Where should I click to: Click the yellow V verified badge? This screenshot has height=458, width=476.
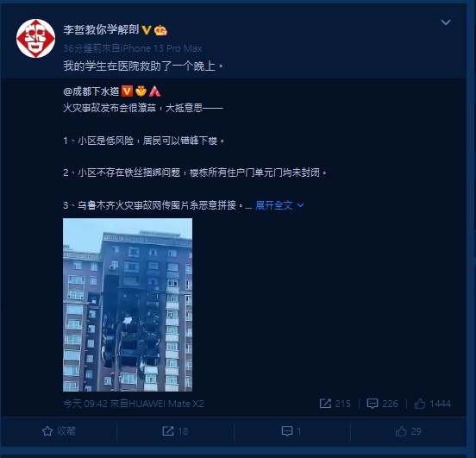pyautogui.click(x=147, y=30)
